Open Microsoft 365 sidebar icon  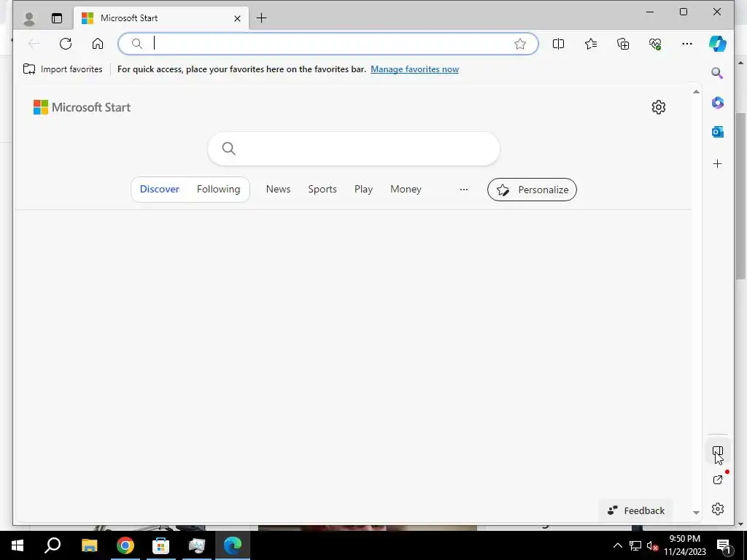718,102
